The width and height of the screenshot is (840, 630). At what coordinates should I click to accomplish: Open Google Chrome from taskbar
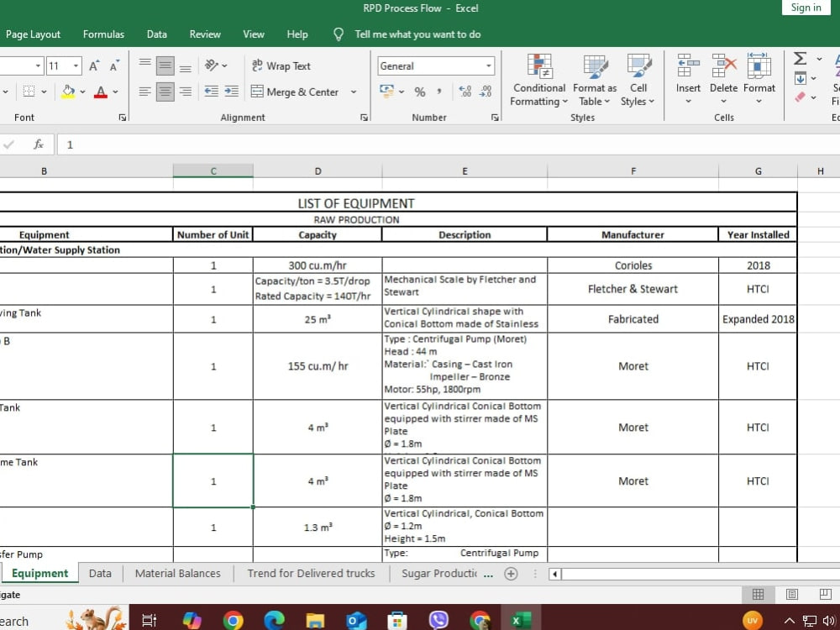(233, 621)
